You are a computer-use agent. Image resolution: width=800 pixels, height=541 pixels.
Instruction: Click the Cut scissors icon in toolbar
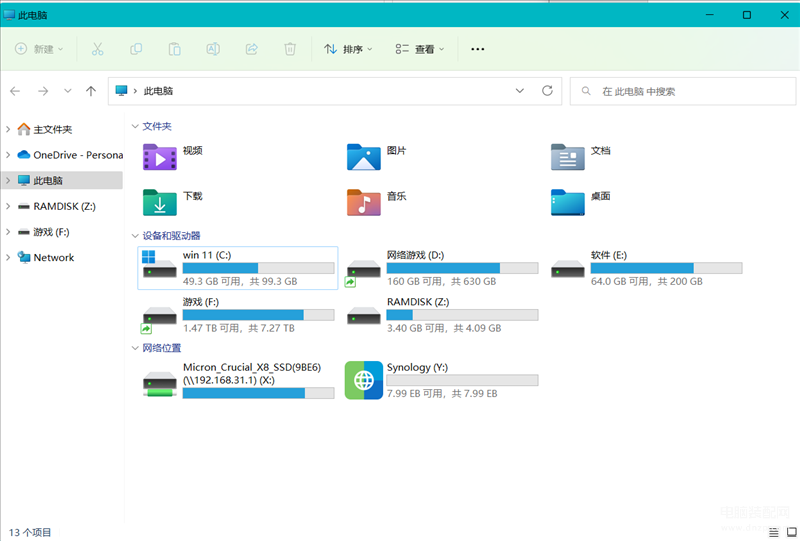[x=97, y=49]
